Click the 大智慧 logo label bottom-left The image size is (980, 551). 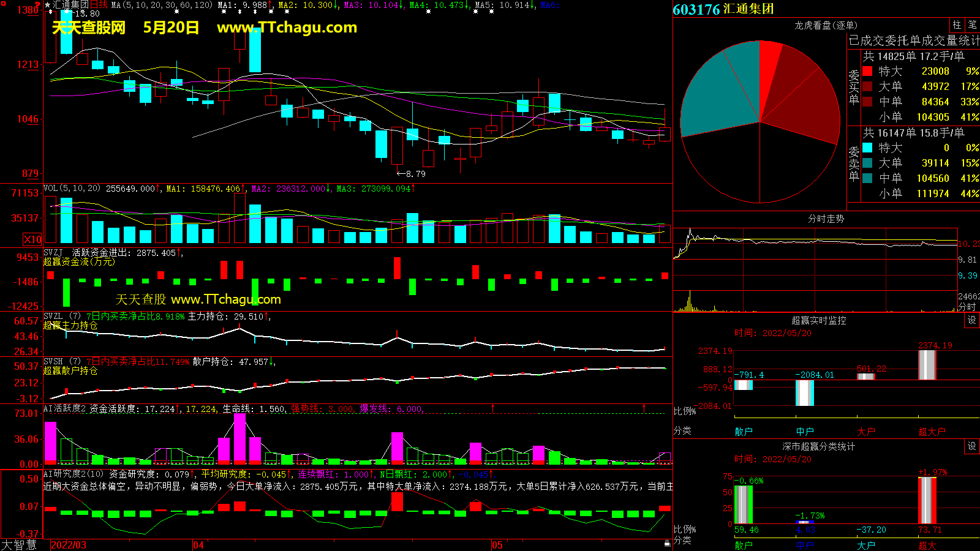point(19,545)
